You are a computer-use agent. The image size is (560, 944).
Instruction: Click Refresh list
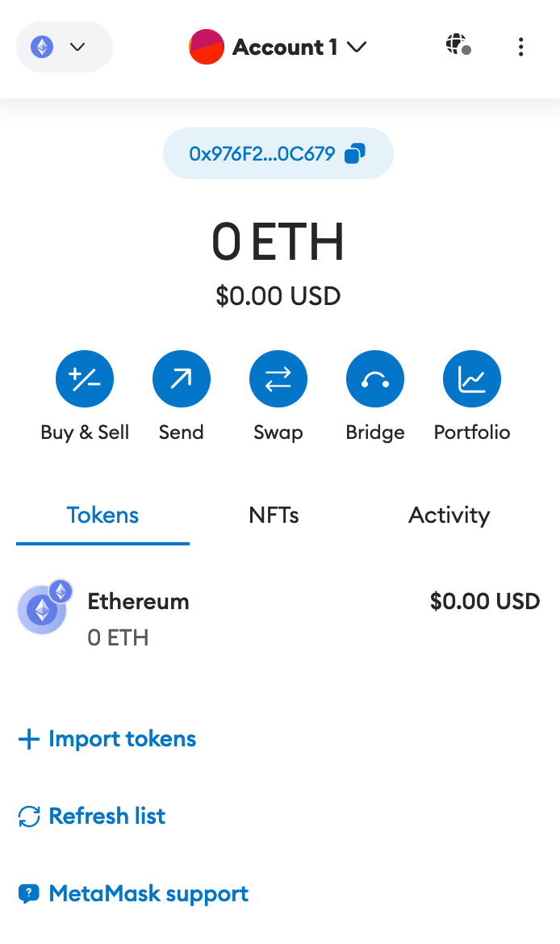[x=91, y=816]
